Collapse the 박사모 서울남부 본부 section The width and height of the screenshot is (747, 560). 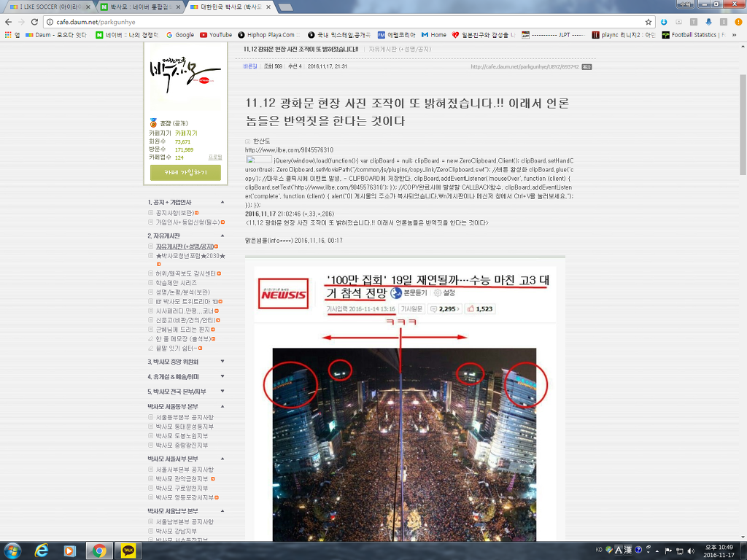(222, 511)
